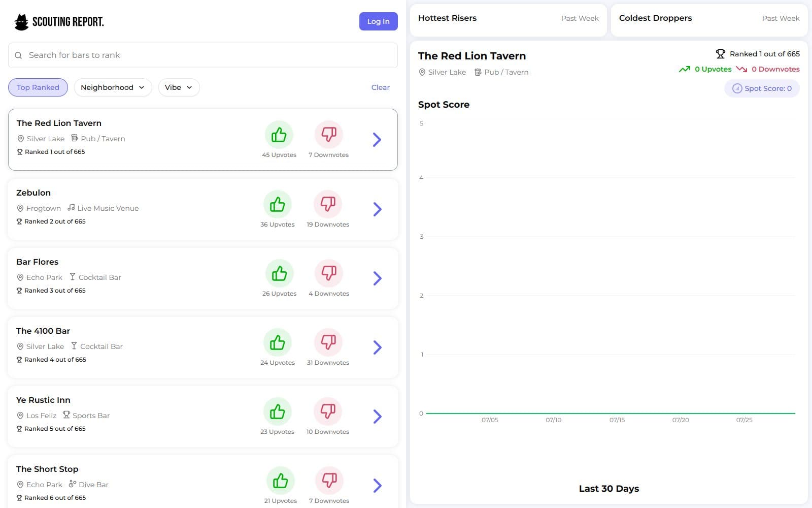Image resolution: width=812 pixels, height=508 pixels.
Task: Downvote The Short Stop
Action: [329, 481]
